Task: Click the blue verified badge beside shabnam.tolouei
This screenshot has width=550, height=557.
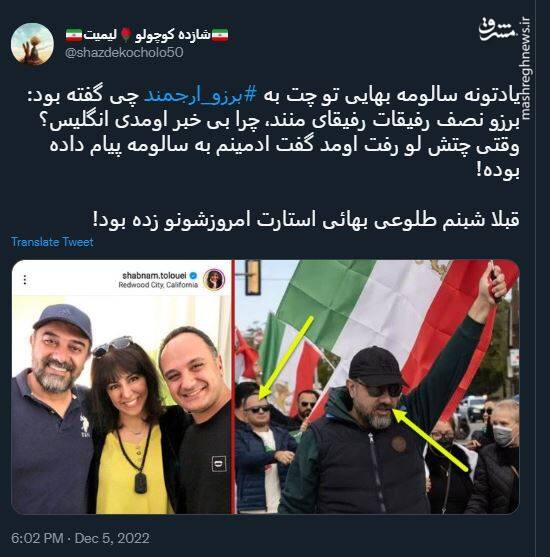Action: pyautogui.click(x=193, y=276)
